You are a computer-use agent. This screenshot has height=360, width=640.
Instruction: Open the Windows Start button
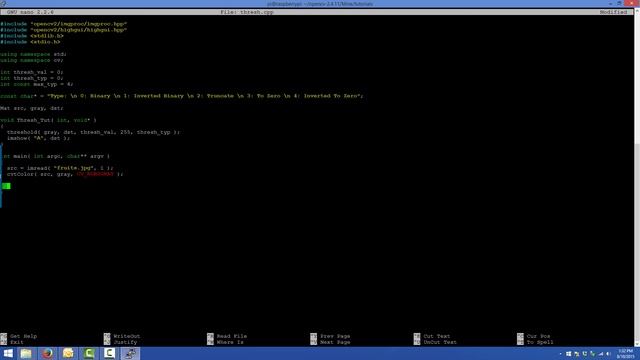8,353
